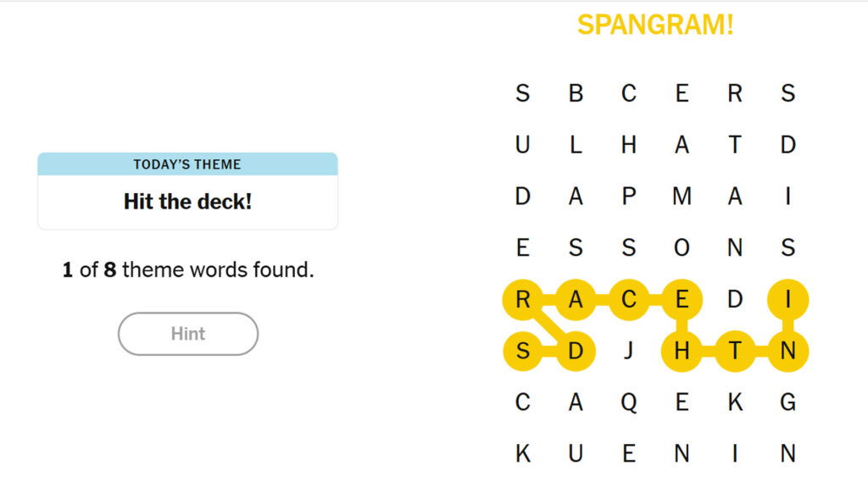
Task: Select the yellow highlighted H tile
Action: coord(682,351)
